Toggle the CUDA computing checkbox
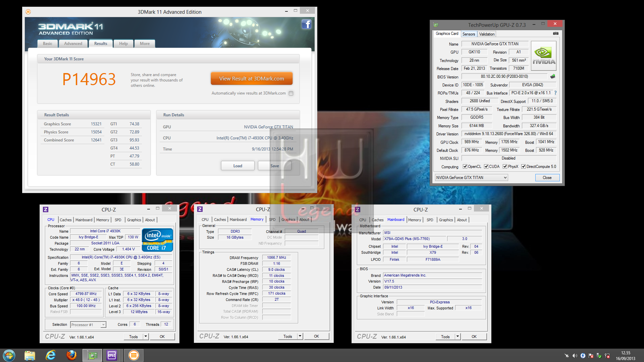 [486, 167]
